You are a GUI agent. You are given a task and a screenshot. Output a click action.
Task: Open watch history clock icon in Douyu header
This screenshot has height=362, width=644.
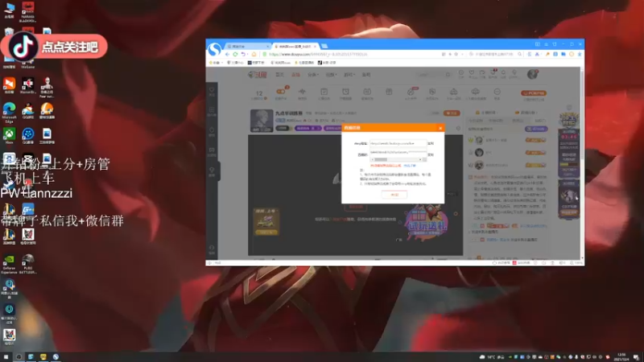[461, 74]
